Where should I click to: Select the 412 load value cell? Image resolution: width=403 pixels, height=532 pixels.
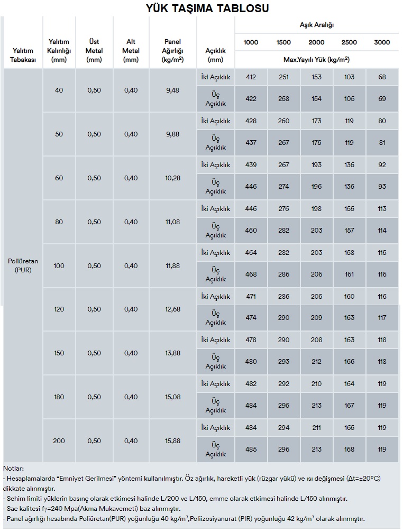click(251, 77)
